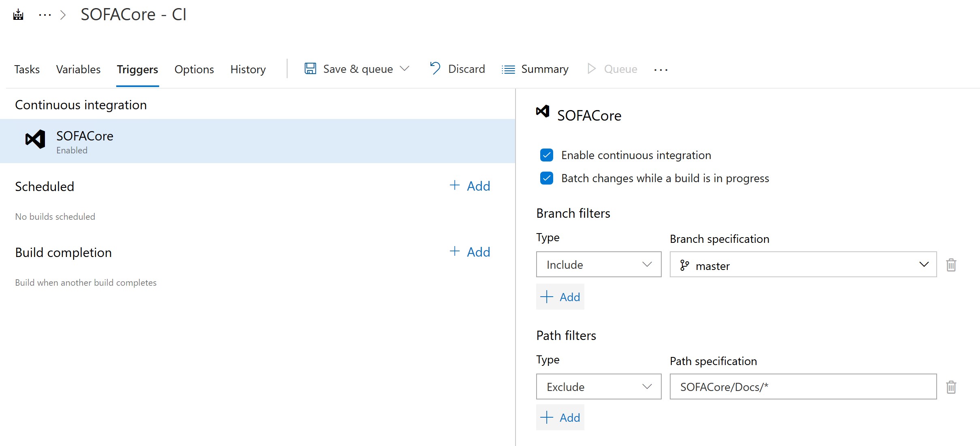This screenshot has height=446, width=980.
Task: Add a new Scheduled trigger
Action: coord(470,186)
